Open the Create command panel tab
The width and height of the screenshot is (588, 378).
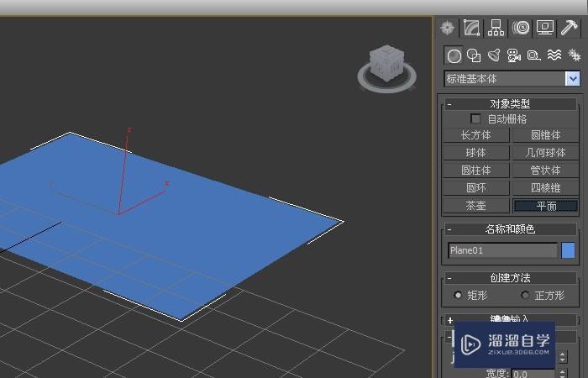tap(448, 28)
